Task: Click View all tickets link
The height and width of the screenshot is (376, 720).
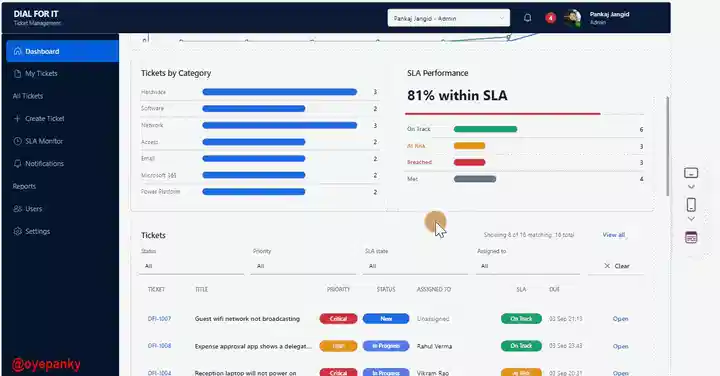Action: (613, 235)
